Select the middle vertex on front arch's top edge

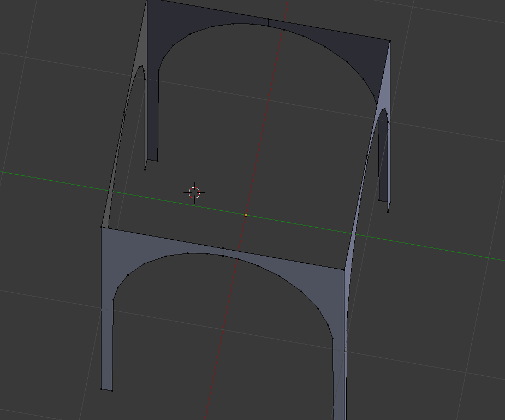223,249
